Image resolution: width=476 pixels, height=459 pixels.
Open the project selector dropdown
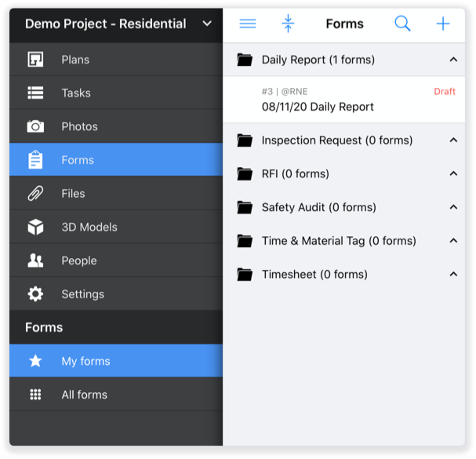207,24
